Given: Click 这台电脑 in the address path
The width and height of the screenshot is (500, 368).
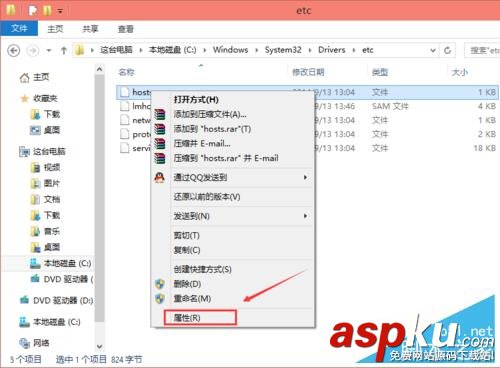Looking at the screenshot, I should 116,50.
